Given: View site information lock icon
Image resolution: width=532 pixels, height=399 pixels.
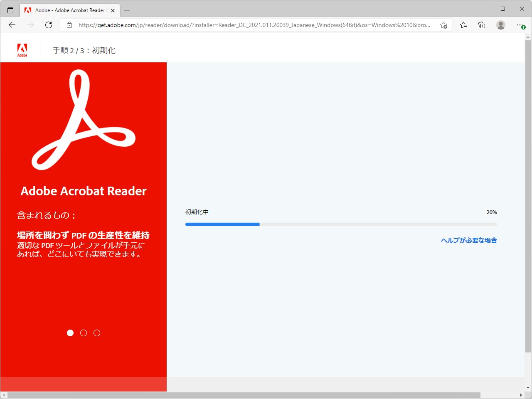Looking at the screenshot, I should [x=69, y=25].
